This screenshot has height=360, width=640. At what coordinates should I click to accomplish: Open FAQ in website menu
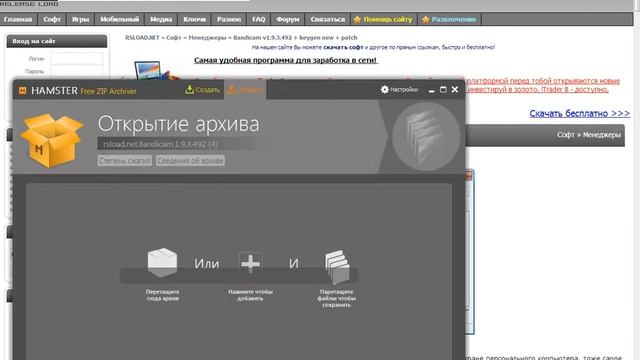tap(259, 19)
